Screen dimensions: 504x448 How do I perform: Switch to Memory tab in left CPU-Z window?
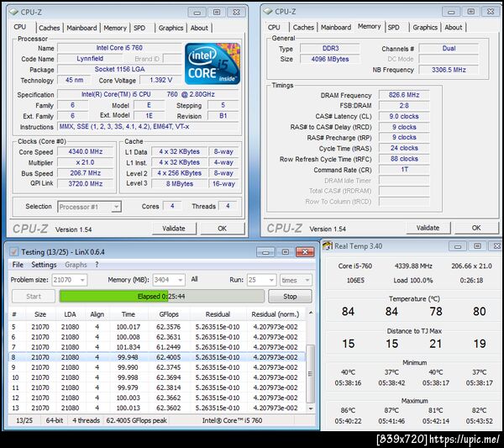coord(115,28)
